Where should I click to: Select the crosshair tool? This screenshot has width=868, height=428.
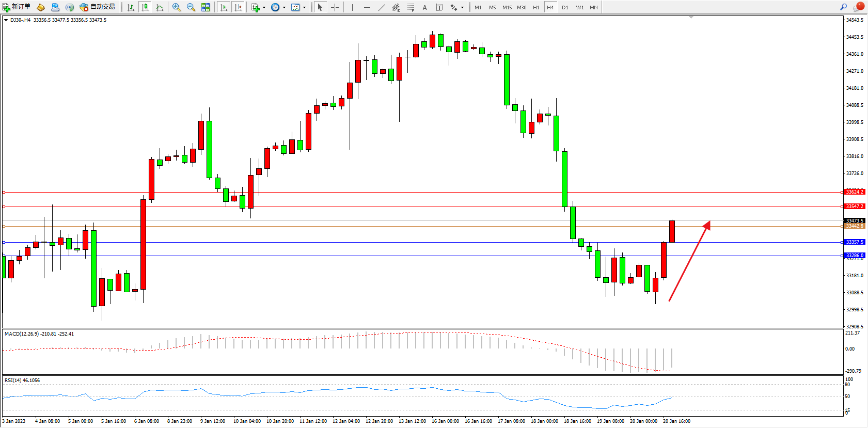[335, 7]
